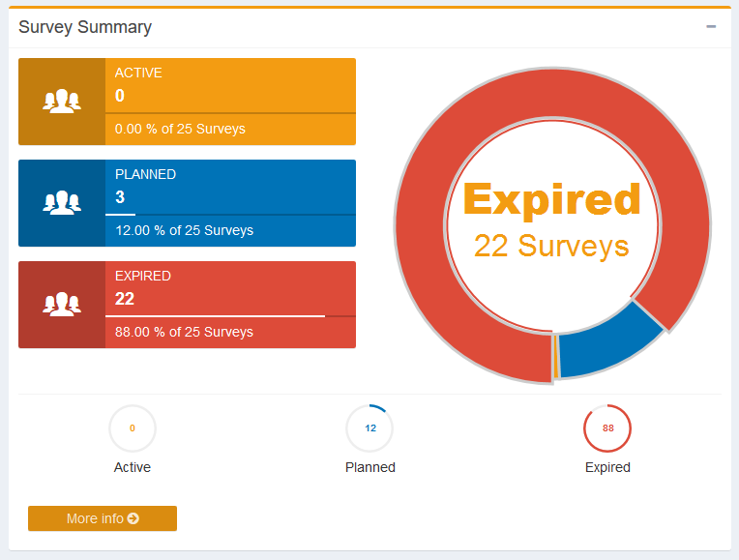The height and width of the screenshot is (560, 739).
Task: Open More info button
Action: [102, 518]
